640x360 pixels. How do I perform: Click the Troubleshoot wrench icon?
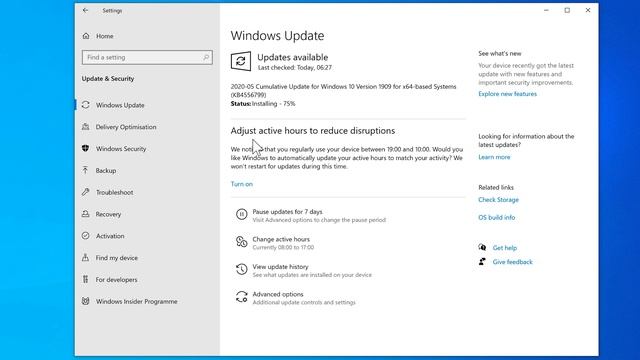(x=85, y=192)
